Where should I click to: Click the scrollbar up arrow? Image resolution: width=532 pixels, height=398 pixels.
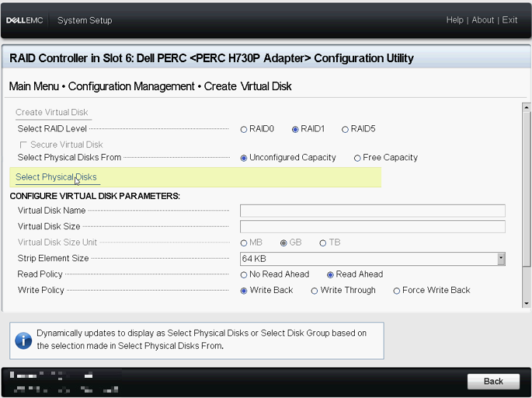tap(527, 107)
